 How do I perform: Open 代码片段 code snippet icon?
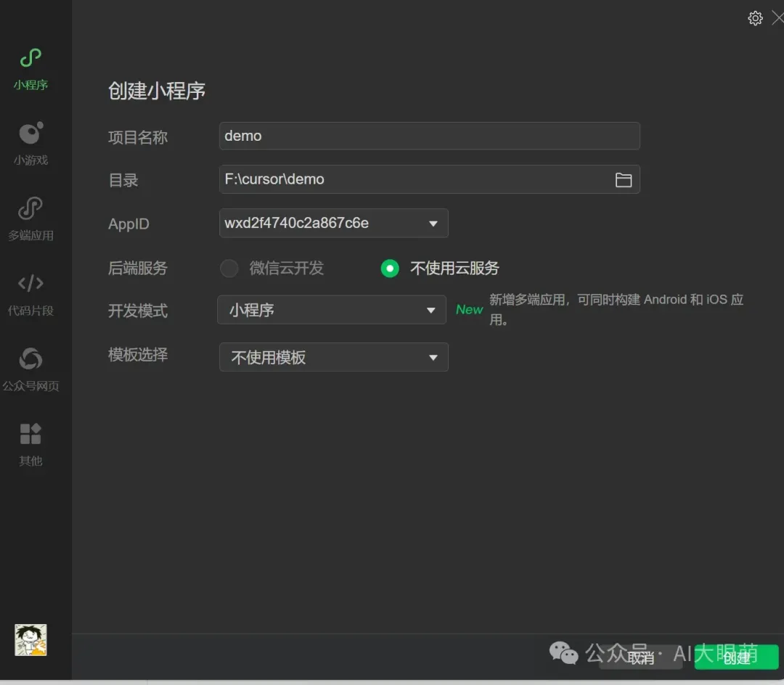(x=30, y=284)
